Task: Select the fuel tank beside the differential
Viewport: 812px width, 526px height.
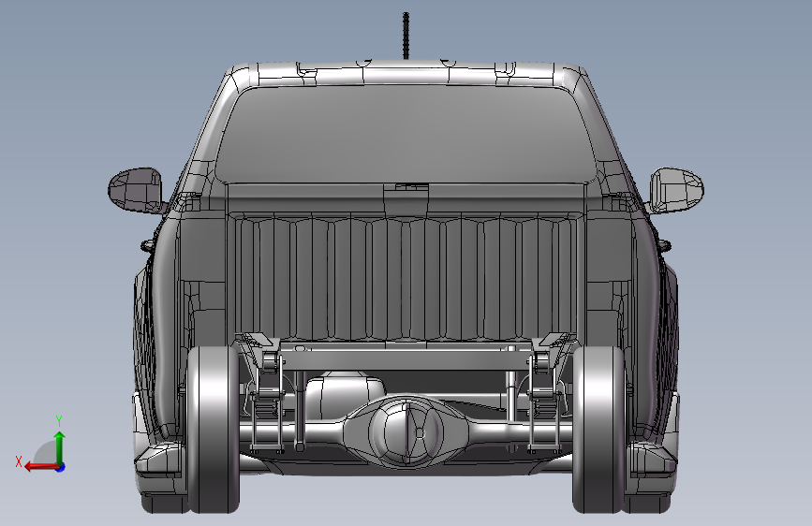Action: pyautogui.click(x=345, y=397)
